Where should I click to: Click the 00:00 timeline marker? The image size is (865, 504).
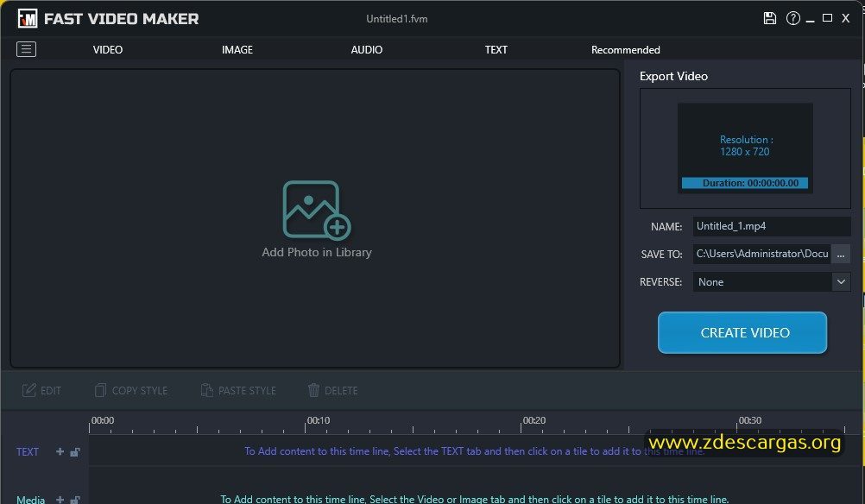point(103,420)
